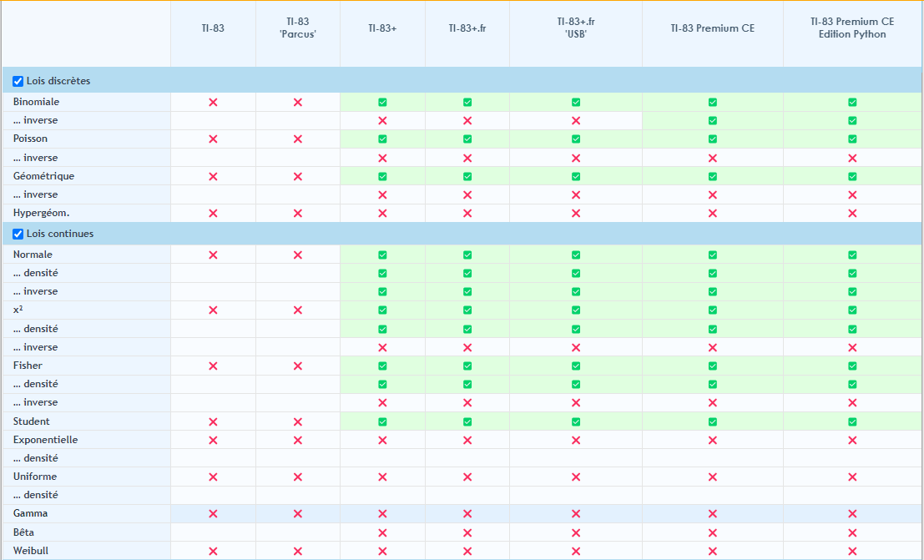924x560 pixels.
Task: Click Binomiale inverse check under TI-83 Premium CE
Action: 713,121
